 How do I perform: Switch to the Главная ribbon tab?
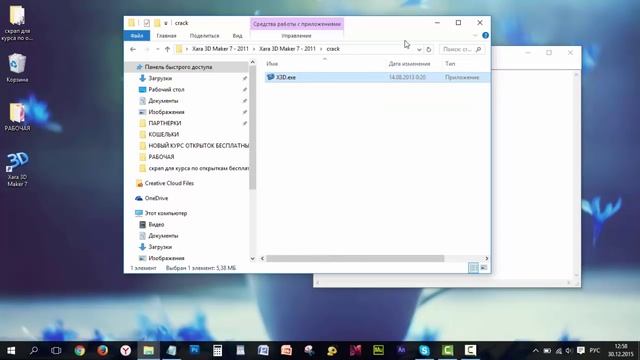click(166, 36)
